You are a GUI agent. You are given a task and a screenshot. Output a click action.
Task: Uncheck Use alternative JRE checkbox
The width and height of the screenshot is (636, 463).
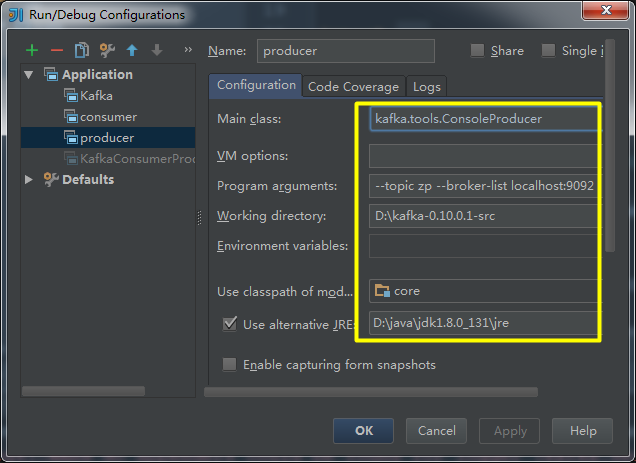click(230, 324)
